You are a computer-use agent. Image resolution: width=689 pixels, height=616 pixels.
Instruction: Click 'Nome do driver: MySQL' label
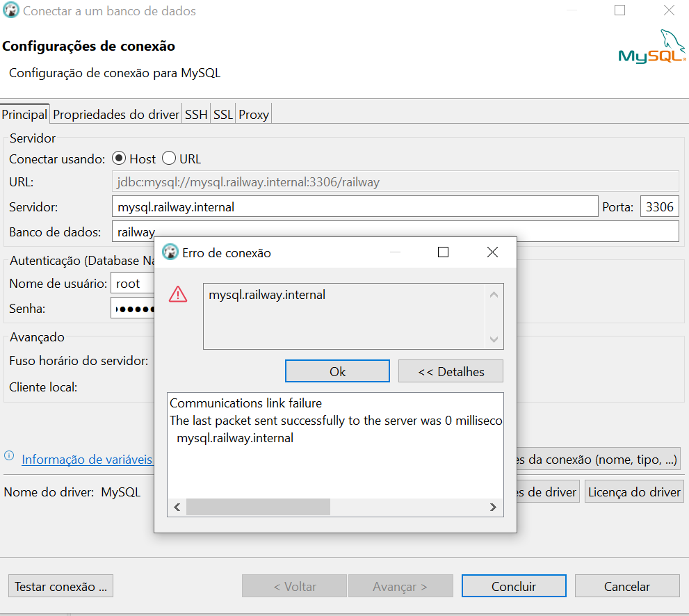(x=72, y=492)
